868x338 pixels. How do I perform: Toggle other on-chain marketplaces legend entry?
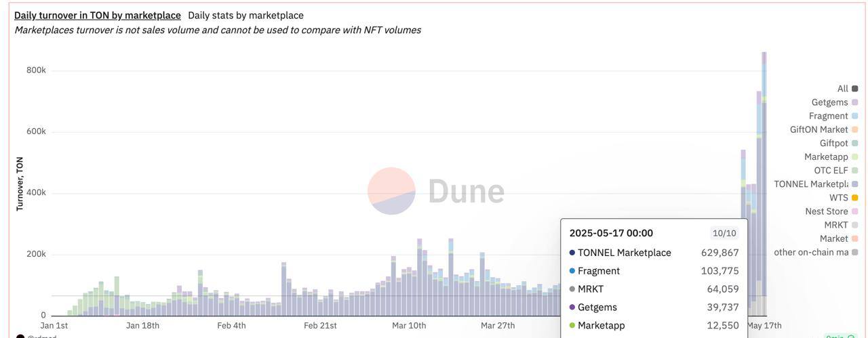(816, 252)
